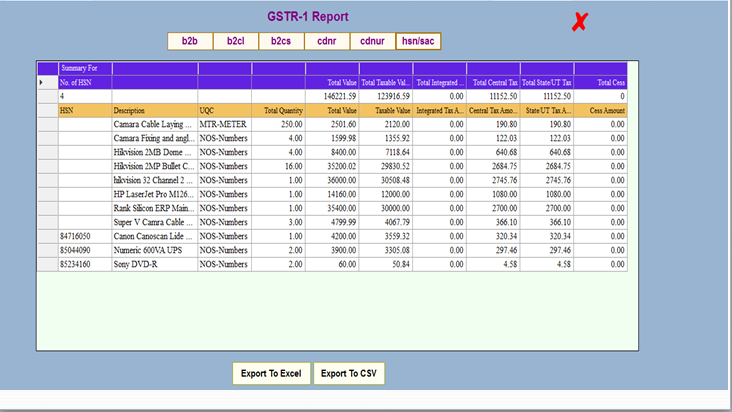This screenshot has width=732, height=412.
Task: Click the total value 146221.59 cell
Action: tap(332, 97)
